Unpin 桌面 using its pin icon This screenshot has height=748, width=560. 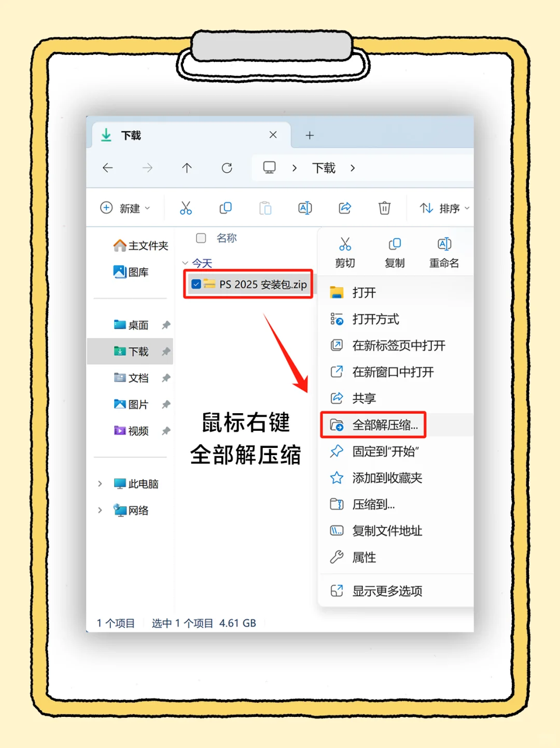[x=166, y=325]
